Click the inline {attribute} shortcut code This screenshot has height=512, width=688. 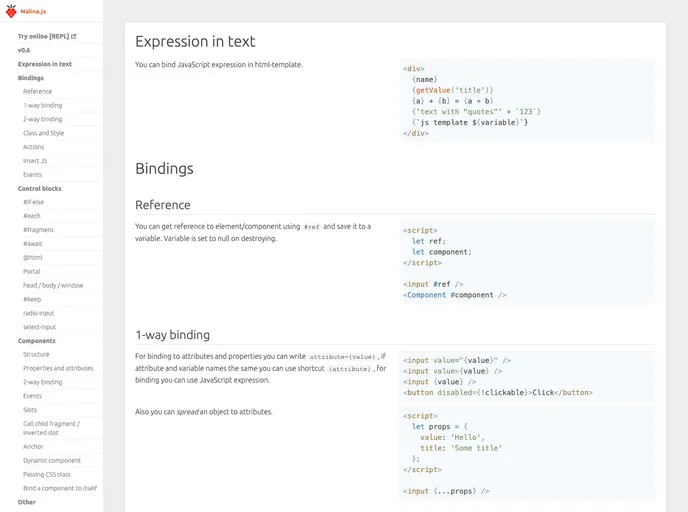tap(350, 369)
